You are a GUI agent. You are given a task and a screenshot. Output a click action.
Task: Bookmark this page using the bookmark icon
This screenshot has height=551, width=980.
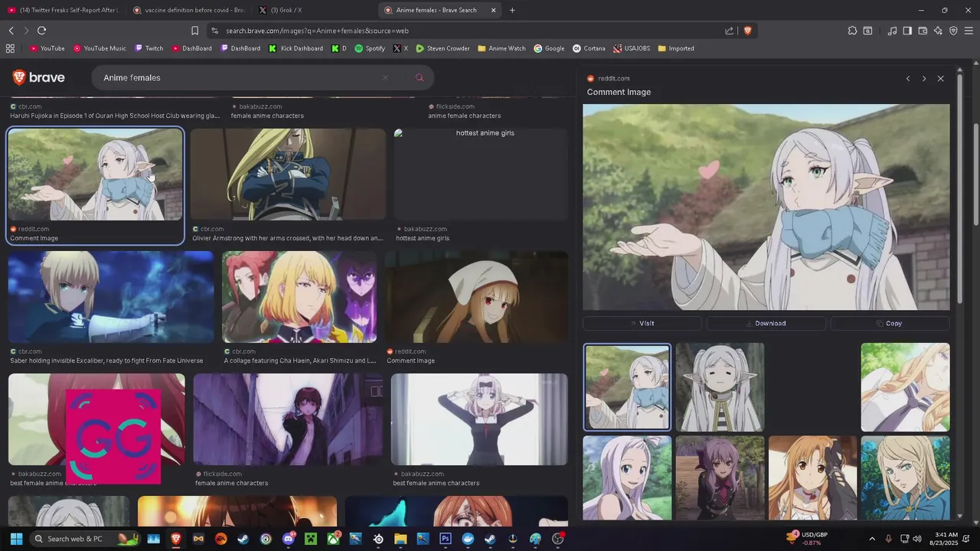(194, 31)
